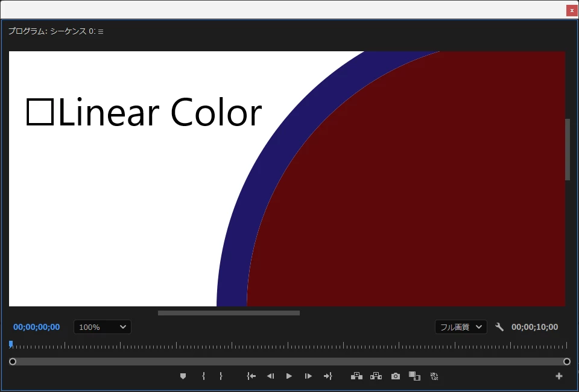Open the comparison view icon
The width and height of the screenshot is (579, 392).
pos(415,376)
